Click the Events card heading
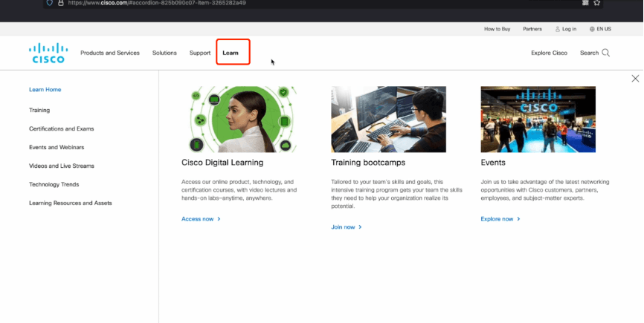Image resolution: width=644 pixels, height=323 pixels. [x=493, y=163]
